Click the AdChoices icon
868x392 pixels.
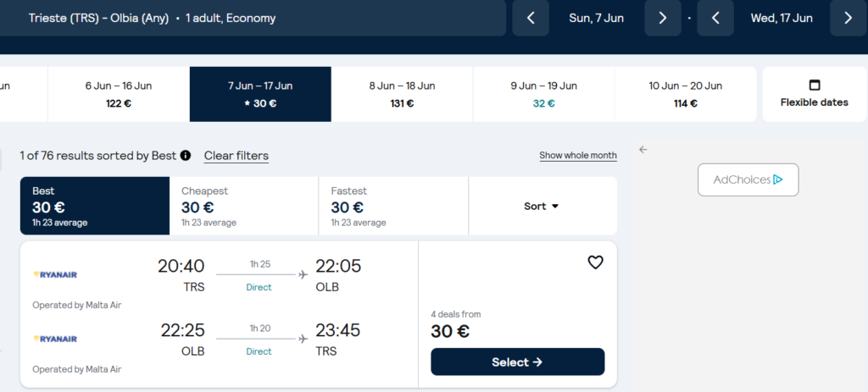[x=777, y=179]
